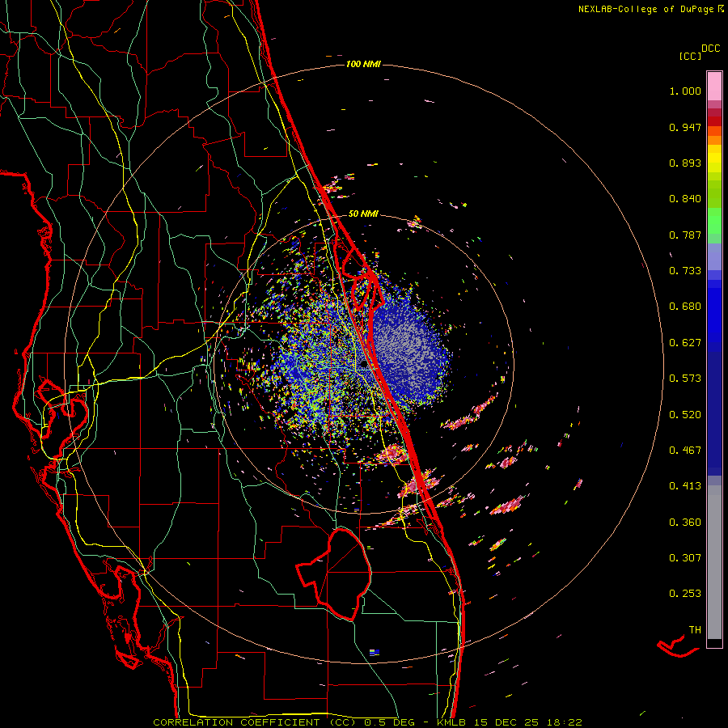Click the [CC] units label above scale
The height and width of the screenshot is (728, 728).
pos(690,56)
